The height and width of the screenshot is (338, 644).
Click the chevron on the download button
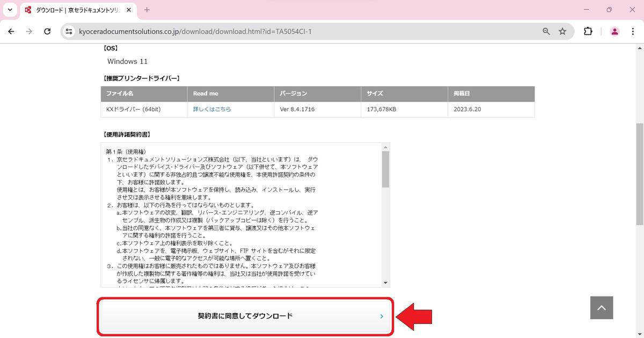382,317
